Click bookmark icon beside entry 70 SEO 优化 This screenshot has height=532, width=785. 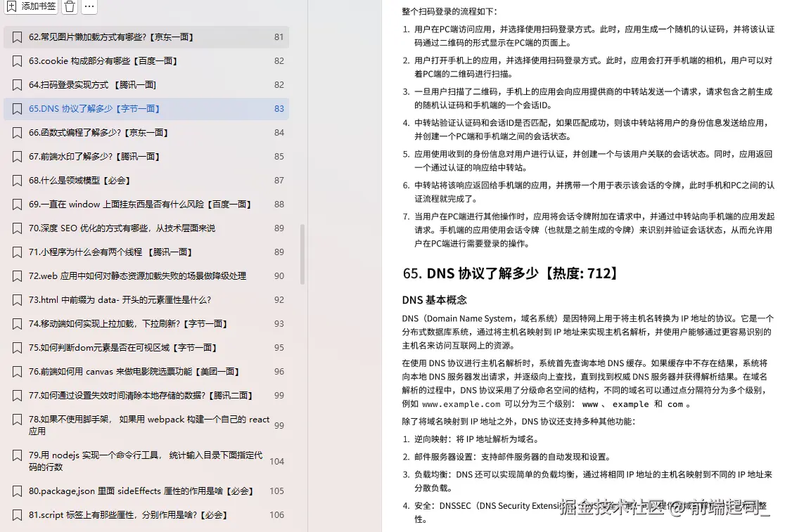pos(18,228)
